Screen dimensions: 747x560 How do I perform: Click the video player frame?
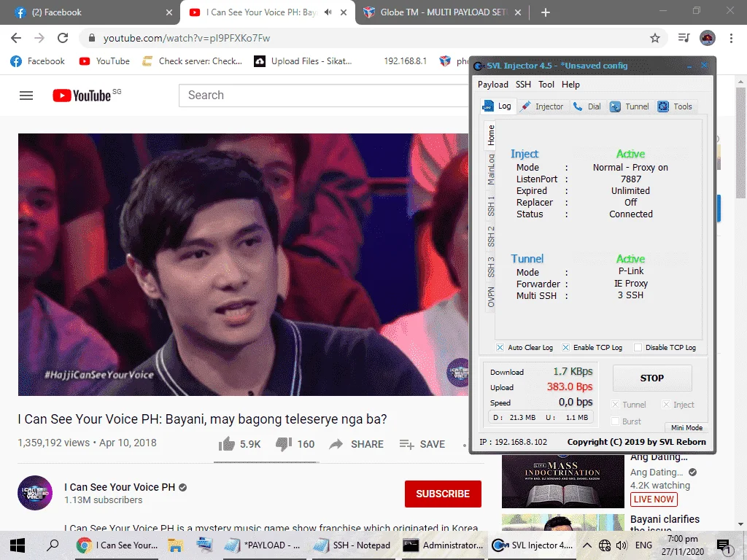click(243, 264)
